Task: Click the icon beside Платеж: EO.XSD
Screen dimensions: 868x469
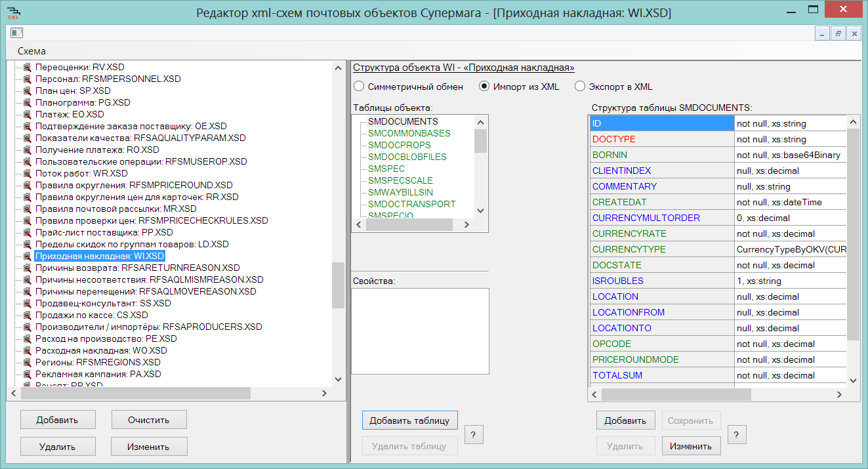Action: pyautogui.click(x=28, y=114)
